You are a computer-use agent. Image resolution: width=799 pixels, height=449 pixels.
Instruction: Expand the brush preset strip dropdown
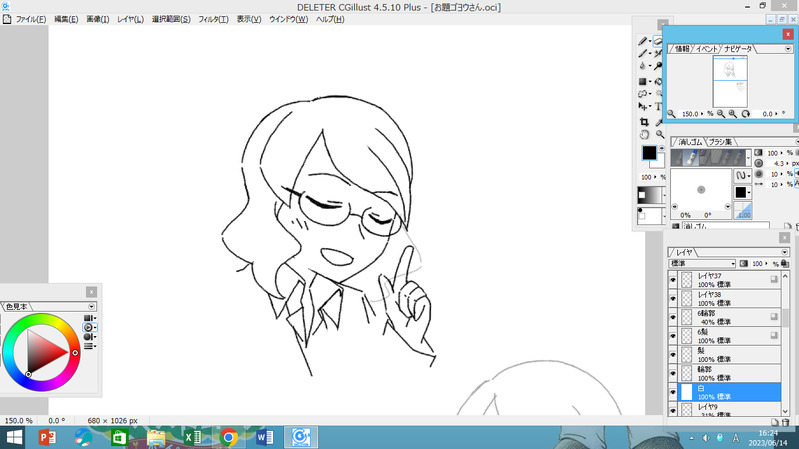point(748,158)
